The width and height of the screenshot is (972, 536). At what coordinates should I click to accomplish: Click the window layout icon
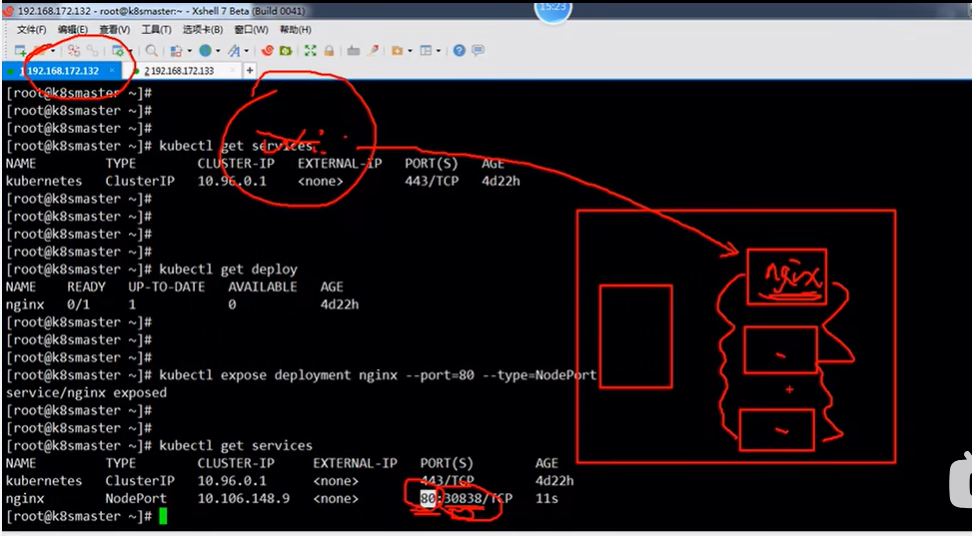point(426,51)
